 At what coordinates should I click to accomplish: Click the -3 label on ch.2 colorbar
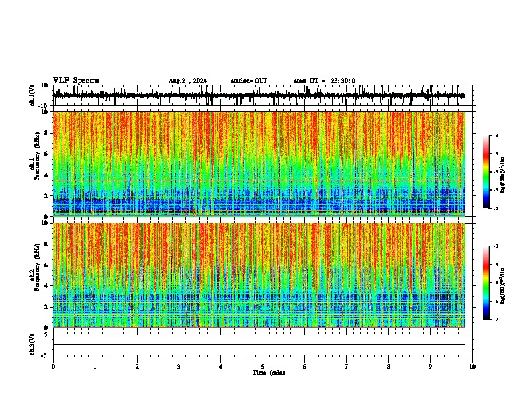point(495,246)
